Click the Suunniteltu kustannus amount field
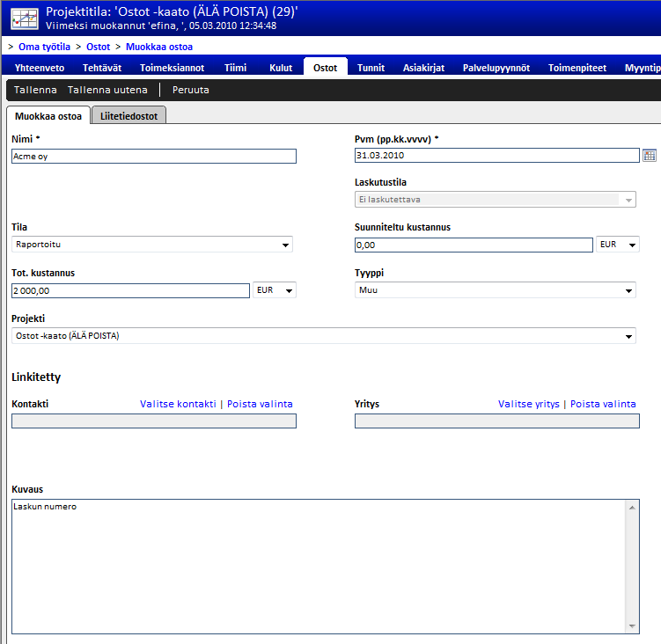Image resolution: width=661 pixels, height=644 pixels. [x=474, y=245]
